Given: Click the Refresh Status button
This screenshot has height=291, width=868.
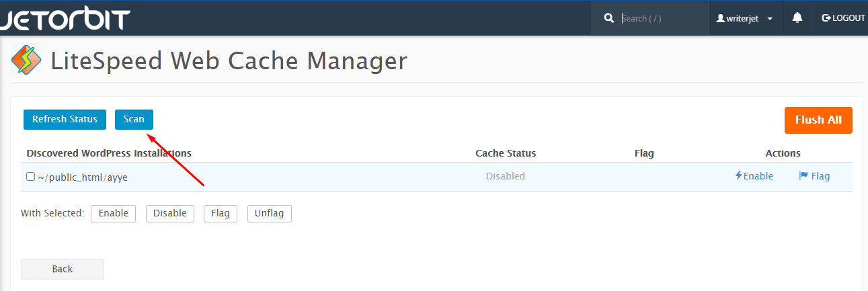Looking at the screenshot, I should click(65, 119).
